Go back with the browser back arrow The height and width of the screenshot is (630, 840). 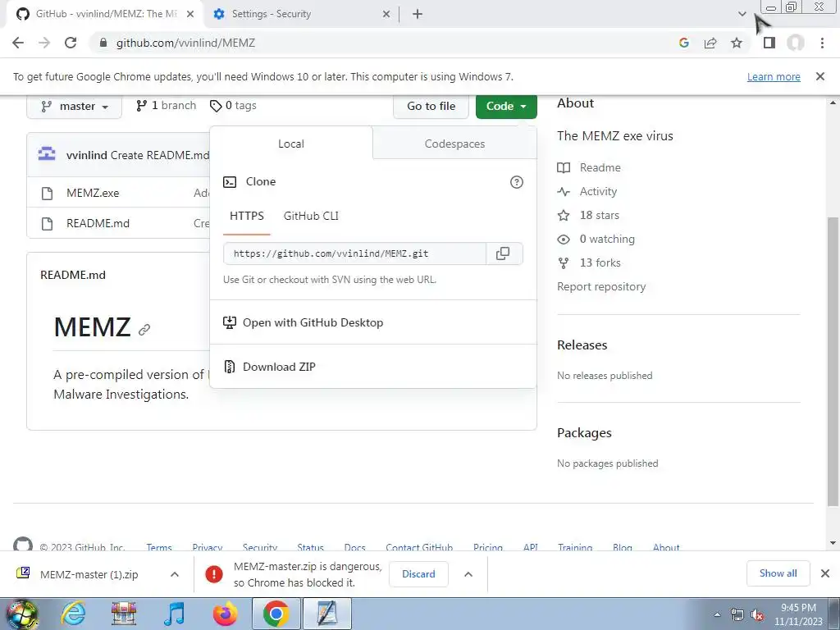click(18, 43)
